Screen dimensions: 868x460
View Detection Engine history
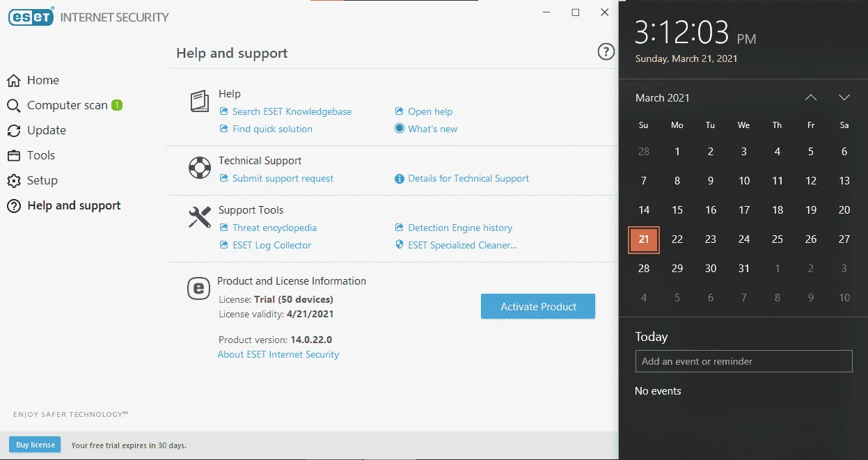[460, 228]
